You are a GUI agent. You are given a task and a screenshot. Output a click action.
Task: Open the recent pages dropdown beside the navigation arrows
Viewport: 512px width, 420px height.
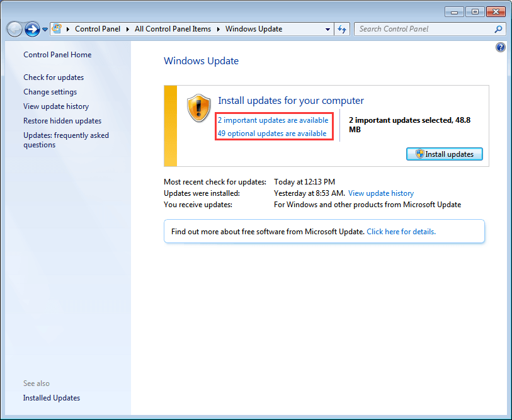[x=45, y=29]
